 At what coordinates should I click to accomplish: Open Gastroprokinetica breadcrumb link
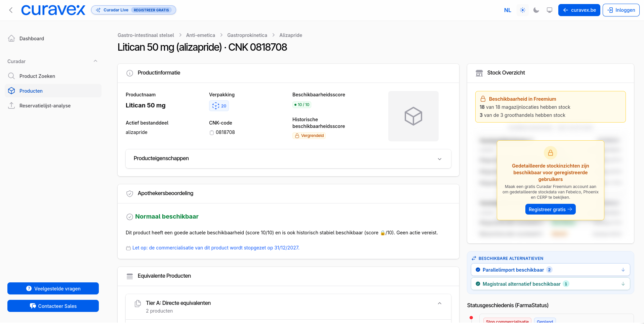(247, 35)
